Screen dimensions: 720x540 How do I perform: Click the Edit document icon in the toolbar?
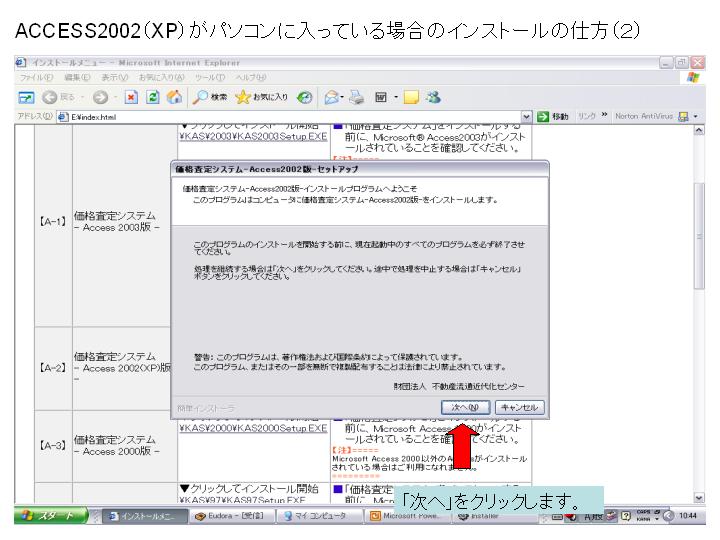[381, 97]
